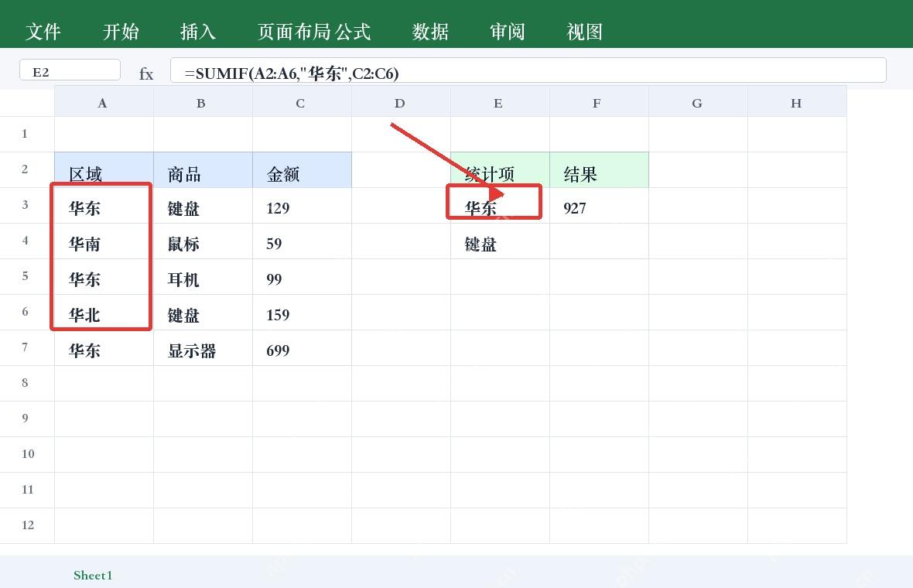Select 华东 in the 耳机 row
This screenshot has height=588, width=913.
coord(104,276)
